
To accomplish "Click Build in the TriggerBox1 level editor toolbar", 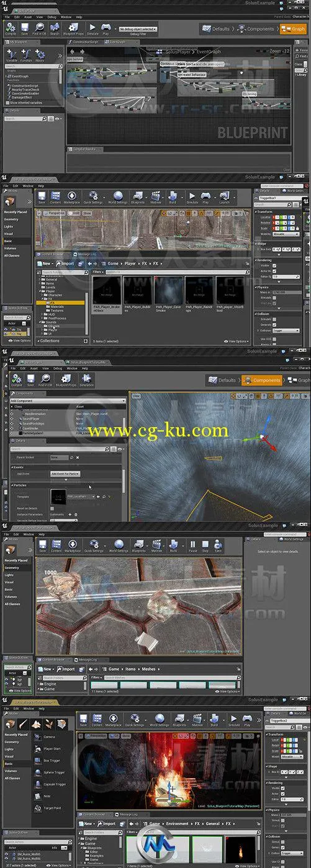I will click(x=173, y=198).
